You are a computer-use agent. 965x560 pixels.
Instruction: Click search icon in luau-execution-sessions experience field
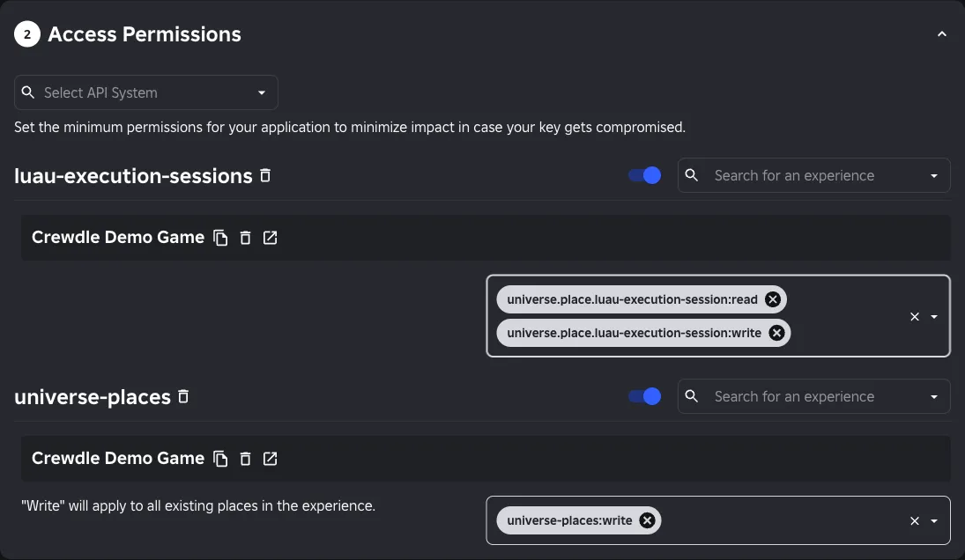692,175
